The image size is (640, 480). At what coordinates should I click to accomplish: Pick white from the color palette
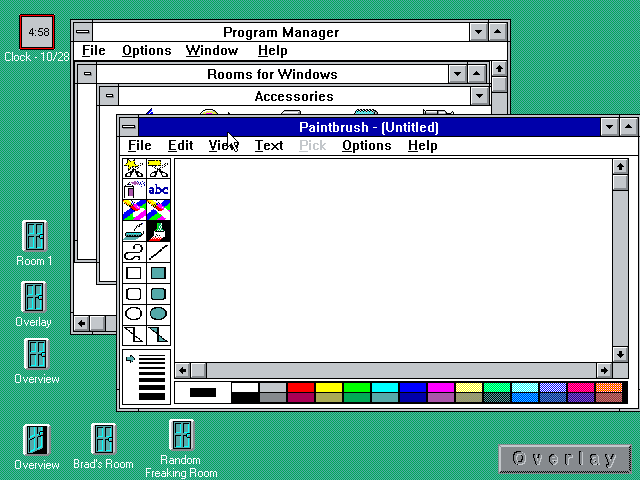click(244, 387)
